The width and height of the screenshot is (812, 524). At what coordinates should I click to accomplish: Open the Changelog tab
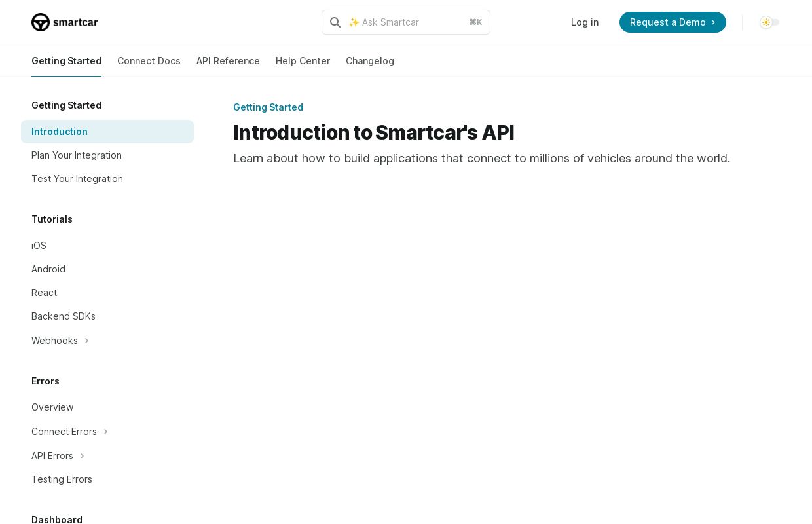pos(370,61)
